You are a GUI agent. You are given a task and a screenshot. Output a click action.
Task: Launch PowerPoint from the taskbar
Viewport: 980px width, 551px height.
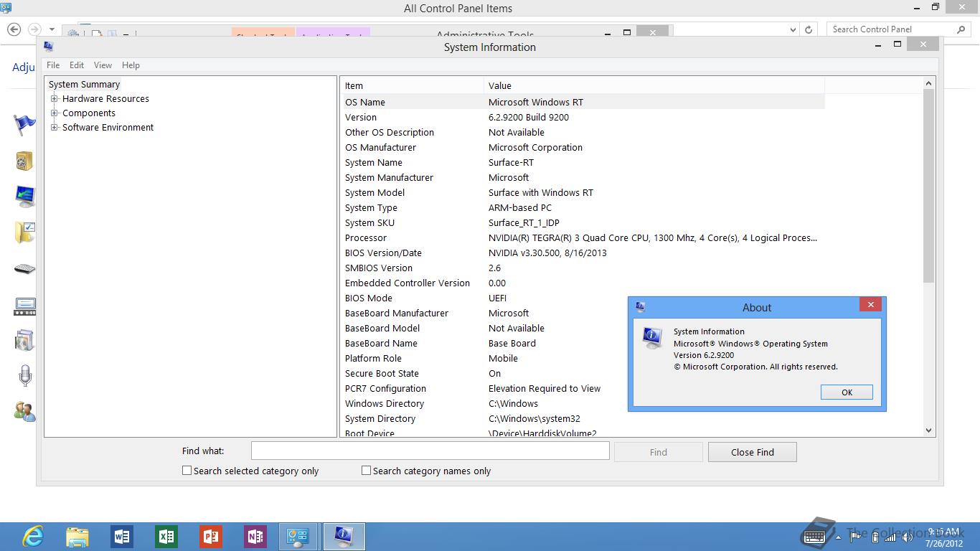[211, 537]
